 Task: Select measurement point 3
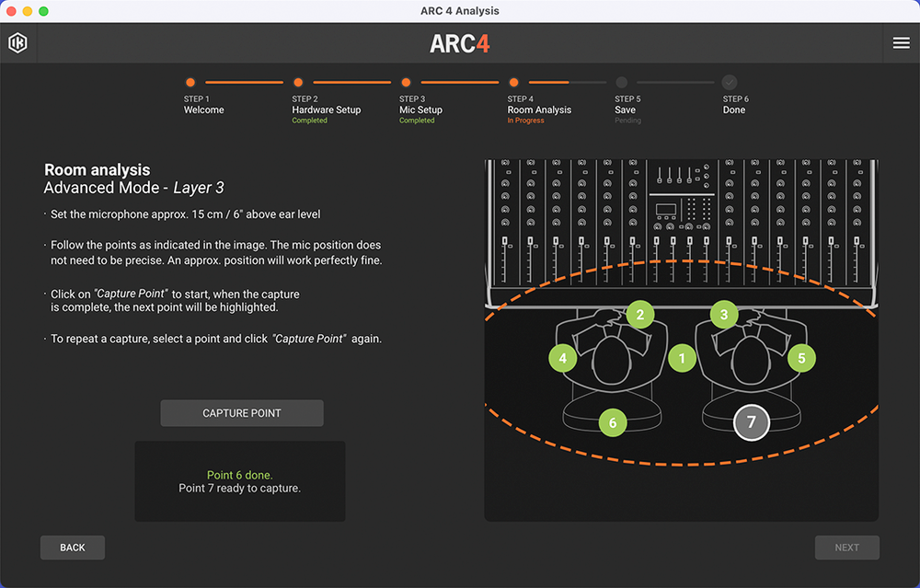click(x=724, y=315)
